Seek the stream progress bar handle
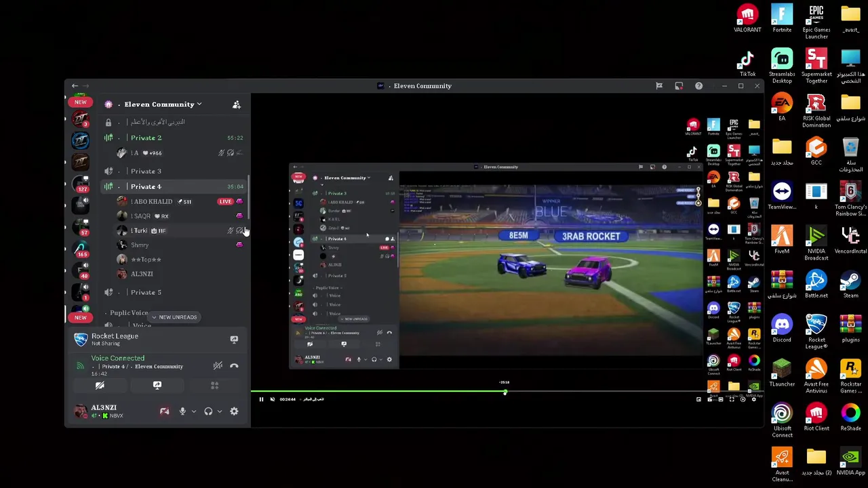Viewport: 868px width, 488px height. point(505,392)
